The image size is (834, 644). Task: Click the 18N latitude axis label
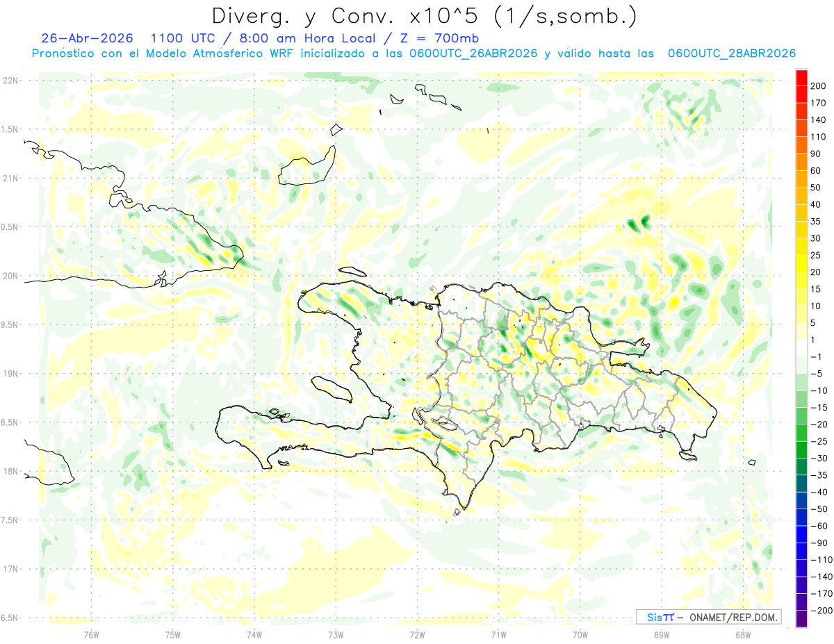point(10,471)
